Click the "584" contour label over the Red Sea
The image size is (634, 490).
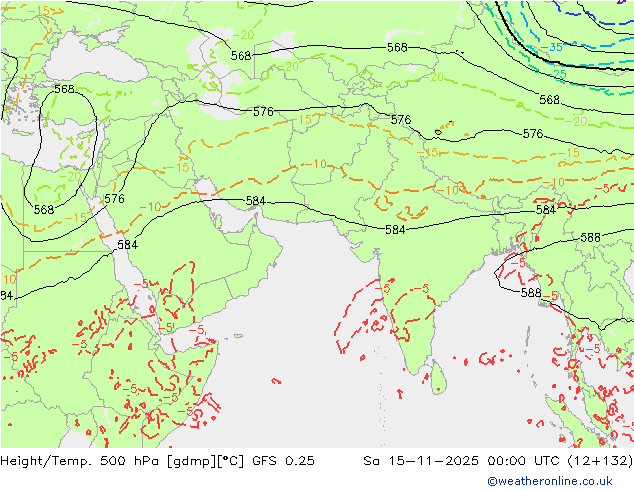(128, 245)
